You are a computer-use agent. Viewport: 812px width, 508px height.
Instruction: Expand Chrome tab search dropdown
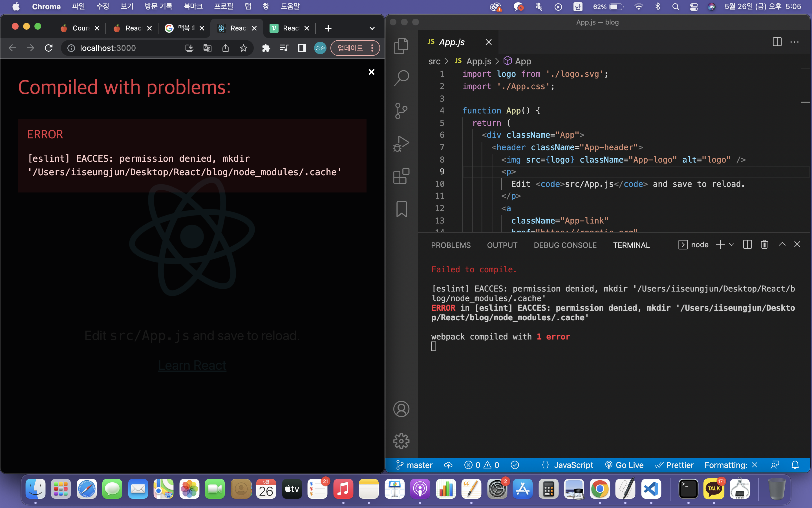coord(372,28)
